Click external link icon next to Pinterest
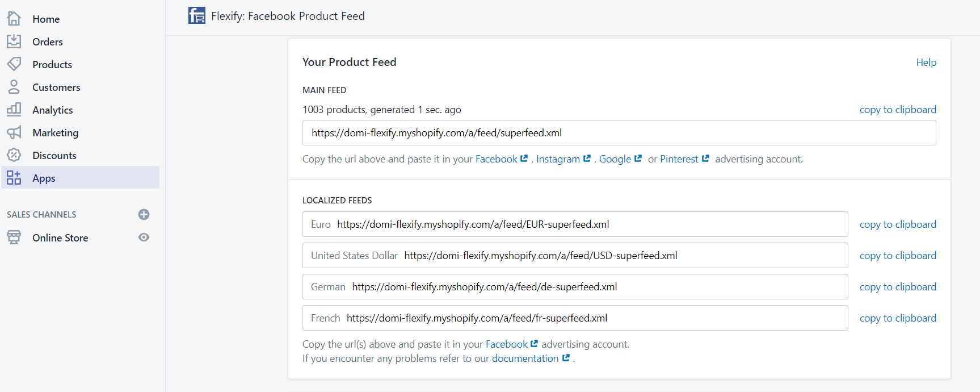The height and width of the screenshot is (392, 980). coord(705,159)
